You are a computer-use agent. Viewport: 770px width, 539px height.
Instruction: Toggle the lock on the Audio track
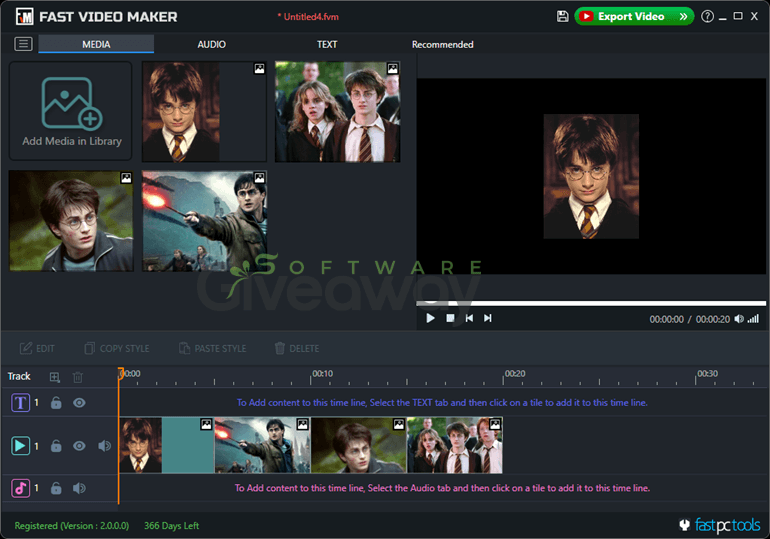click(x=56, y=488)
